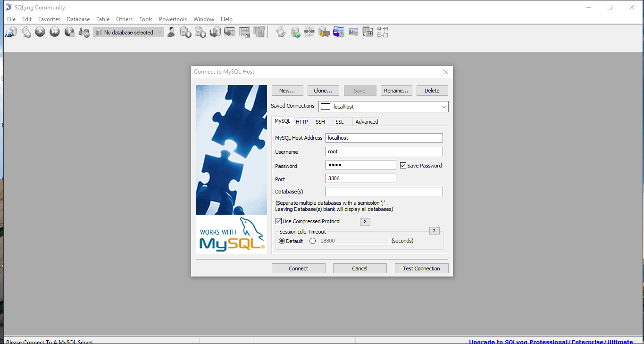Viewport: 644px width, 344px height.
Task: Click the New... connection button
Action: tap(287, 91)
